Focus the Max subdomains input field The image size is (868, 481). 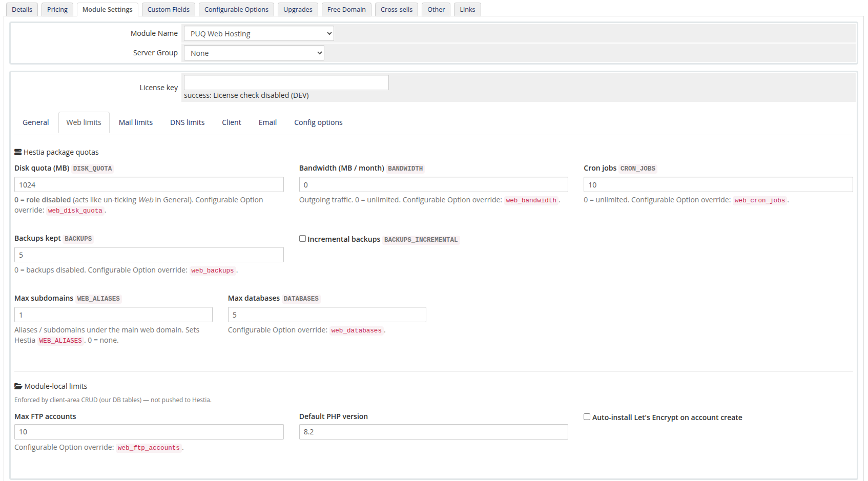click(113, 315)
